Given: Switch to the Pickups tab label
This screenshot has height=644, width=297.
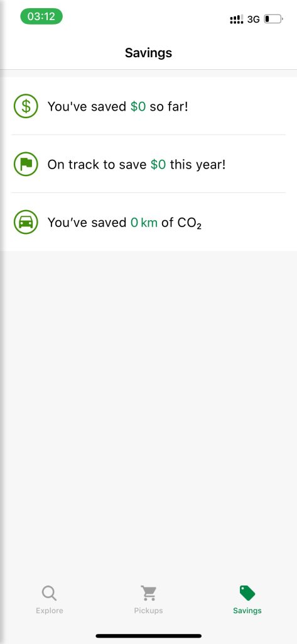Looking at the screenshot, I should (148, 611).
